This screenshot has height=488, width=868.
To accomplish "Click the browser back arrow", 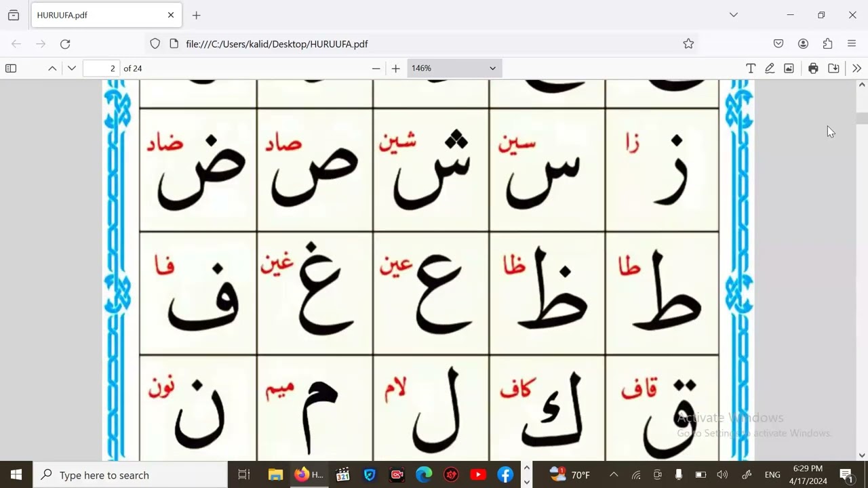I will click(16, 44).
